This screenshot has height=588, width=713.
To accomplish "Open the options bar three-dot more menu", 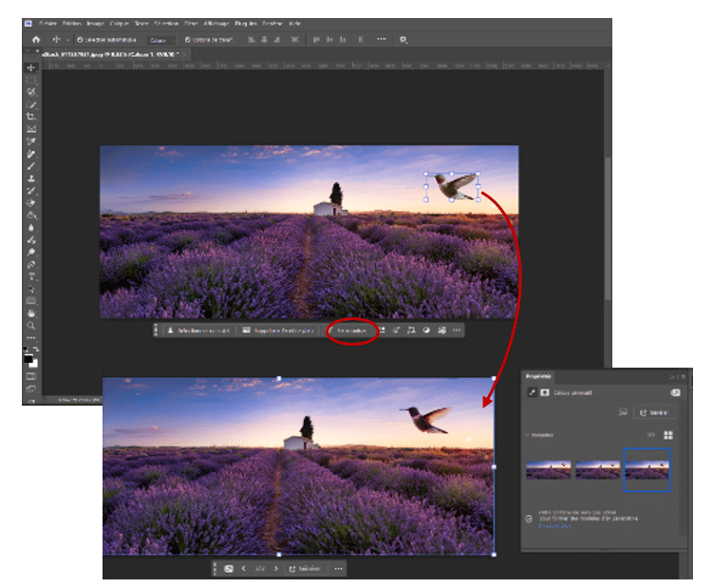I will [381, 39].
